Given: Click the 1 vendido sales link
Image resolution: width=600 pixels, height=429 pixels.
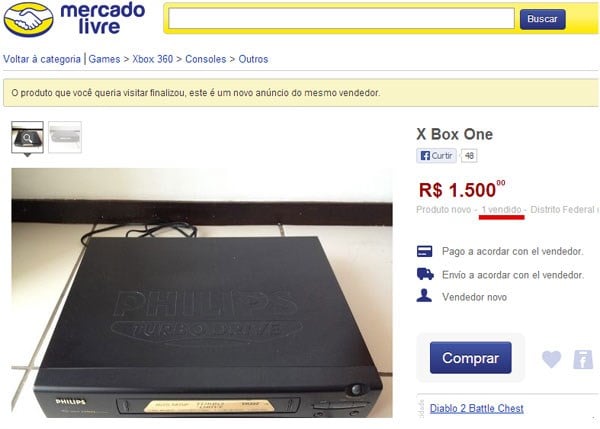Looking at the screenshot, I should pyautogui.click(x=501, y=210).
